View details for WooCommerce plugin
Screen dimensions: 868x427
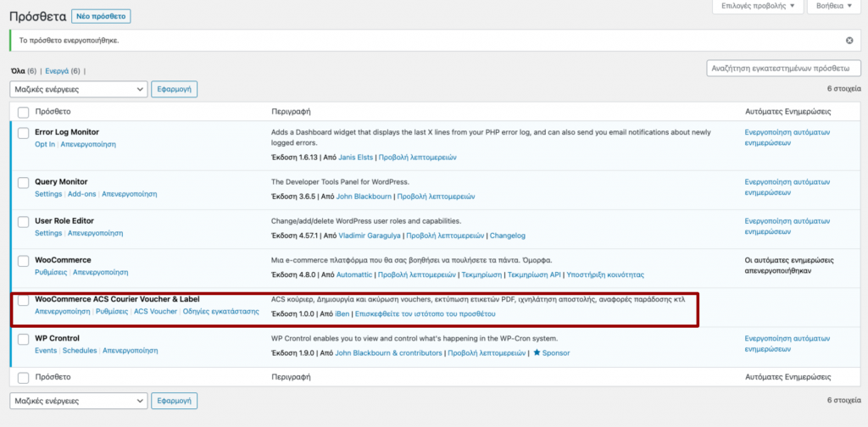[417, 274]
